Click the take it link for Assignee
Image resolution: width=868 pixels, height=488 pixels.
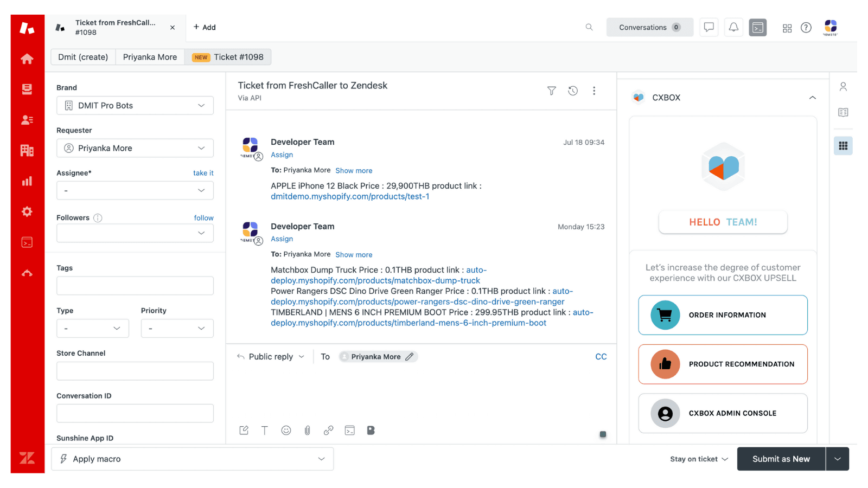203,173
